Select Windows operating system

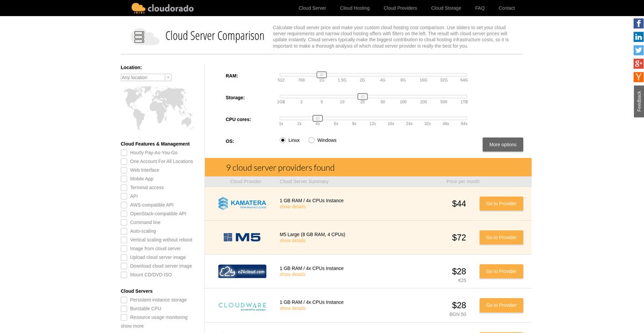pyautogui.click(x=312, y=140)
